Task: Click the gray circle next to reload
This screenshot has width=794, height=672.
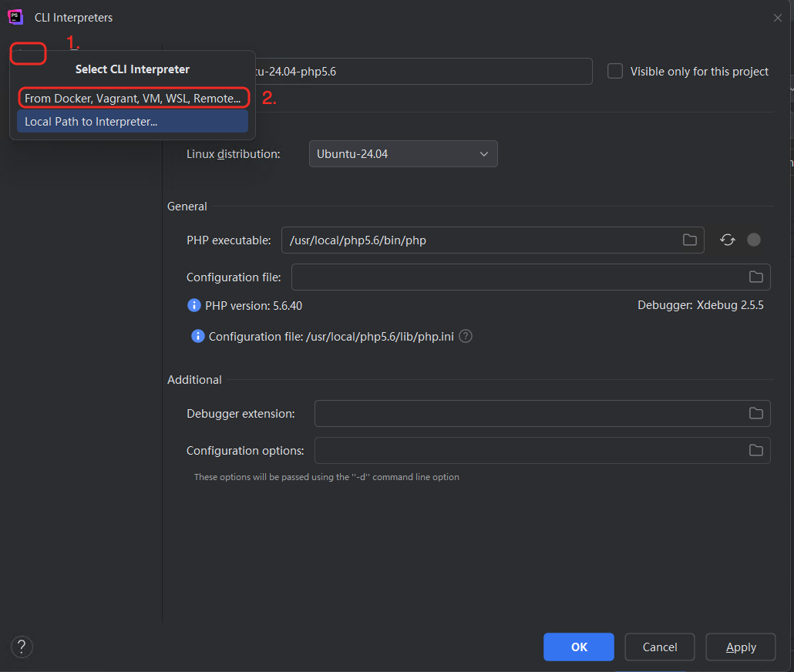Action: tap(753, 240)
